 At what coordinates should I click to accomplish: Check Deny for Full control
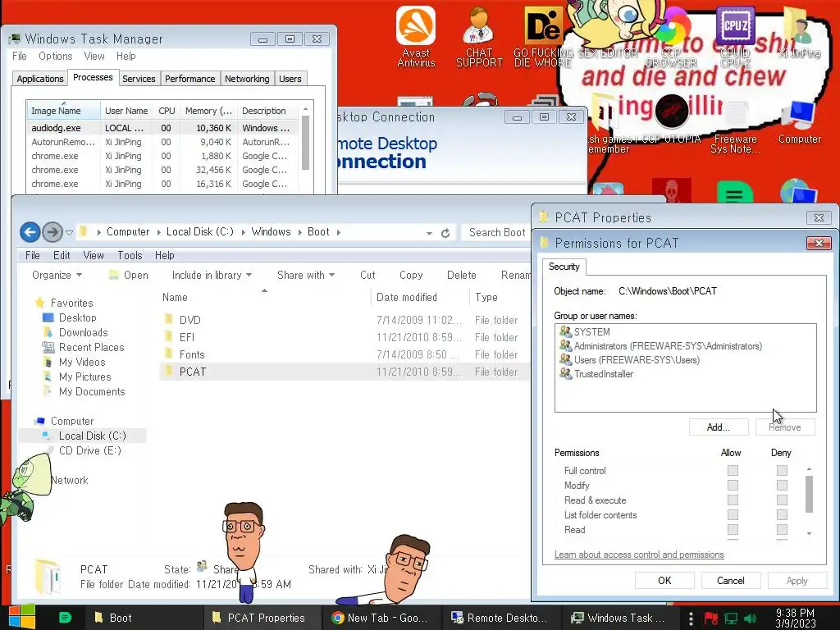click(782, 470)
